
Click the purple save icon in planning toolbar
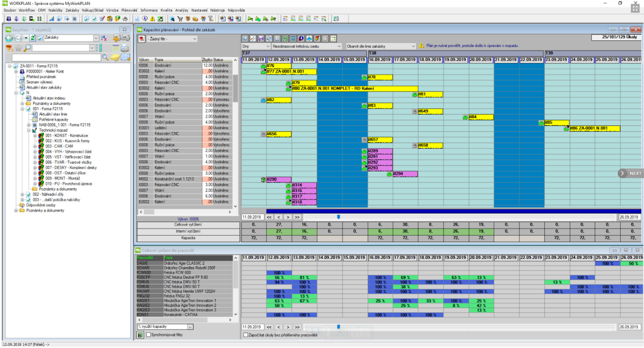[261, 39]
